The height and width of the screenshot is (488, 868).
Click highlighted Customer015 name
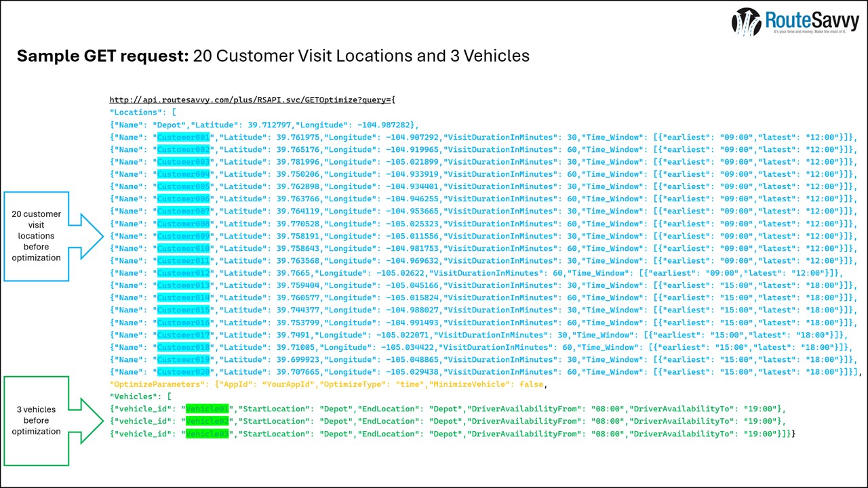(184, 310)
